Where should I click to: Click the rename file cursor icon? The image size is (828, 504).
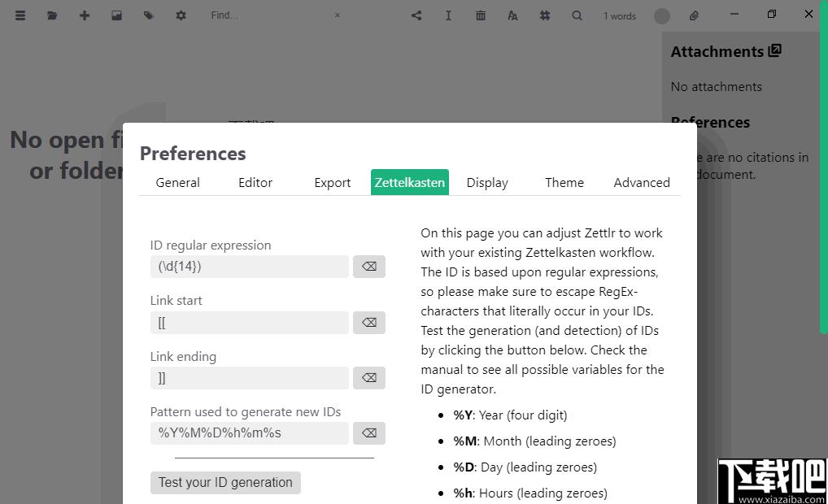448,15
